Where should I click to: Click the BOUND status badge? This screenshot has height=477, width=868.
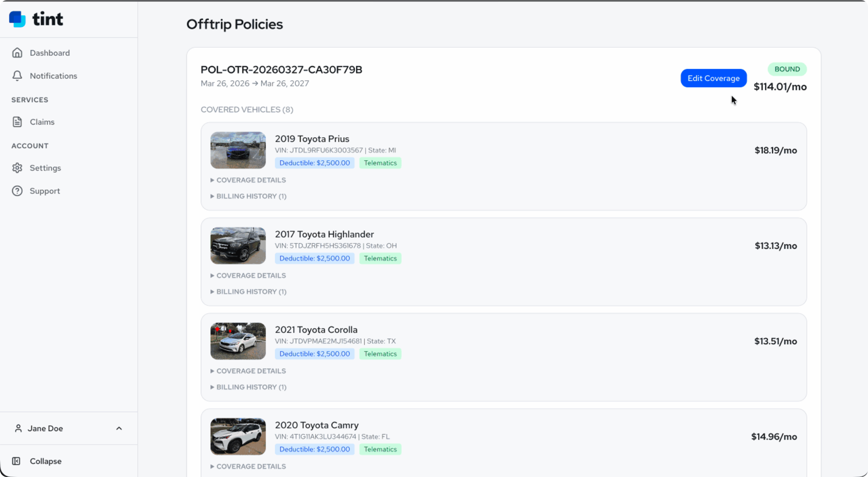pos(787,69)
